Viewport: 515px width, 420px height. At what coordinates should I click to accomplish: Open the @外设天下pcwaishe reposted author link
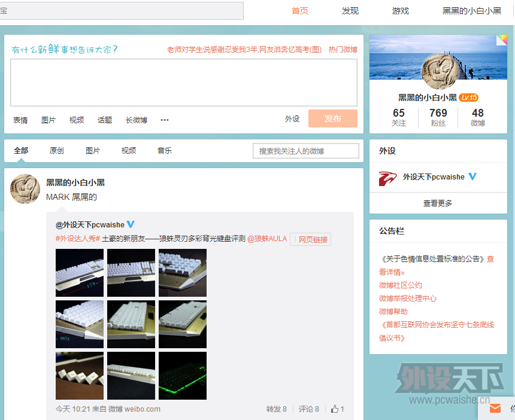tap(90, 225)
